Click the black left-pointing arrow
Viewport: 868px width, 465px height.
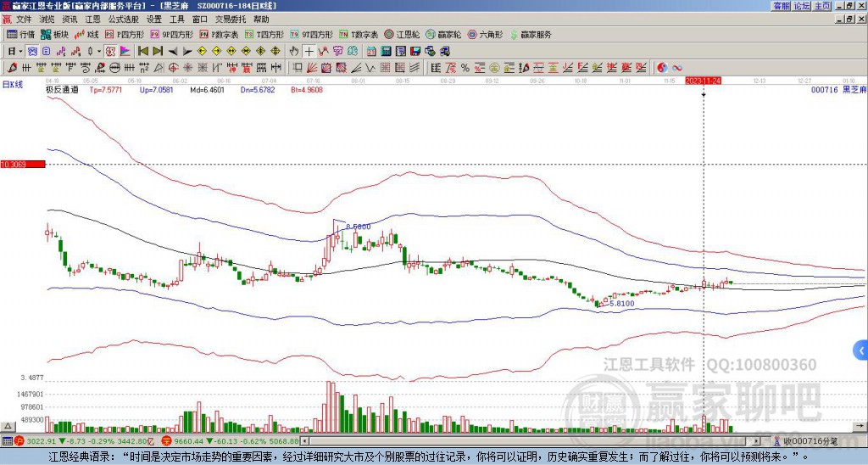click(x=172, y=51)
